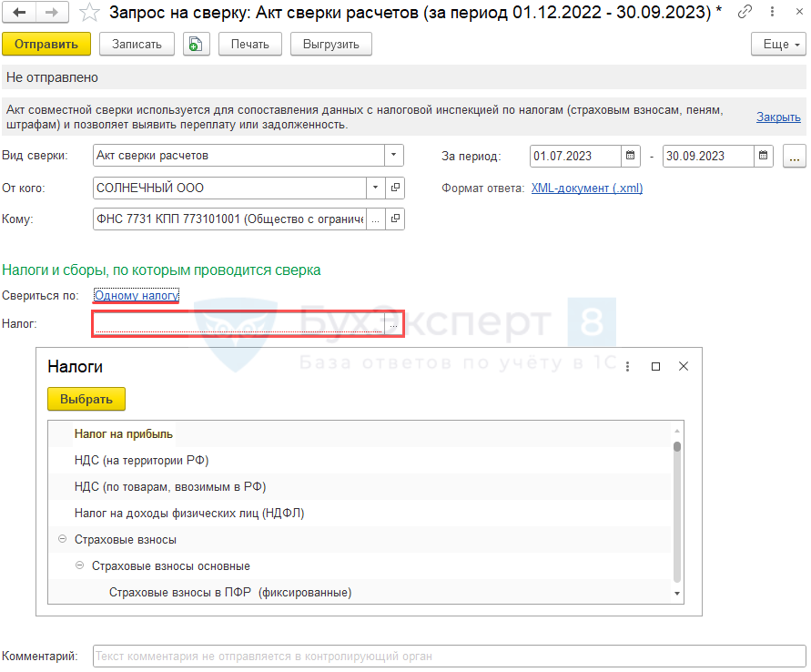This screenshot has height=672, width=811.
Task: Select Налог на прибыль in the list
Action: click(124, 433)
